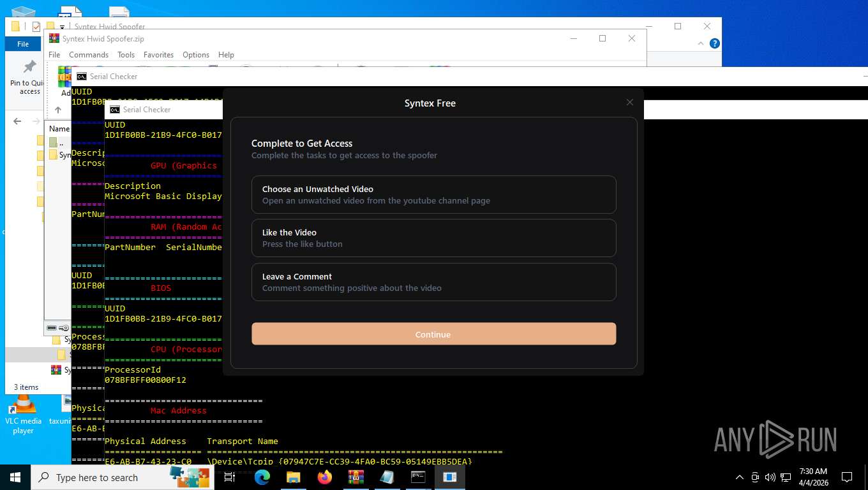868x490 pixels.
Task: Click the red 'Mac Address' heading in console
Action: tap(179, 410)
